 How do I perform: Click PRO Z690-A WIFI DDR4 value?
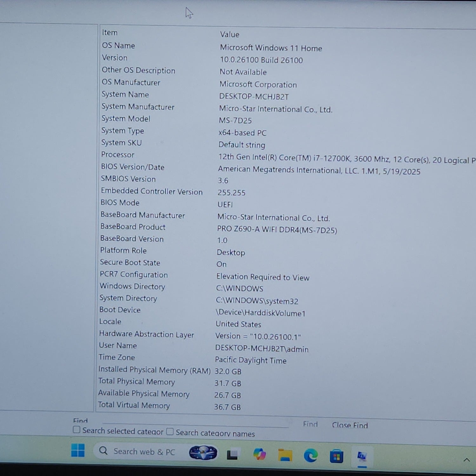pos(277,230)
